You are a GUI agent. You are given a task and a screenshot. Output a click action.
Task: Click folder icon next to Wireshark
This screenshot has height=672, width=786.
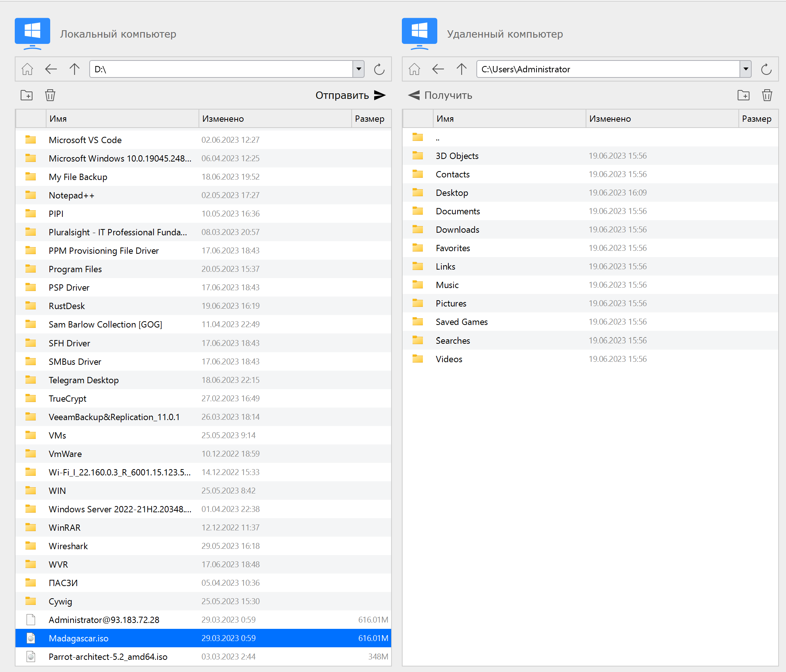point(31,546)
